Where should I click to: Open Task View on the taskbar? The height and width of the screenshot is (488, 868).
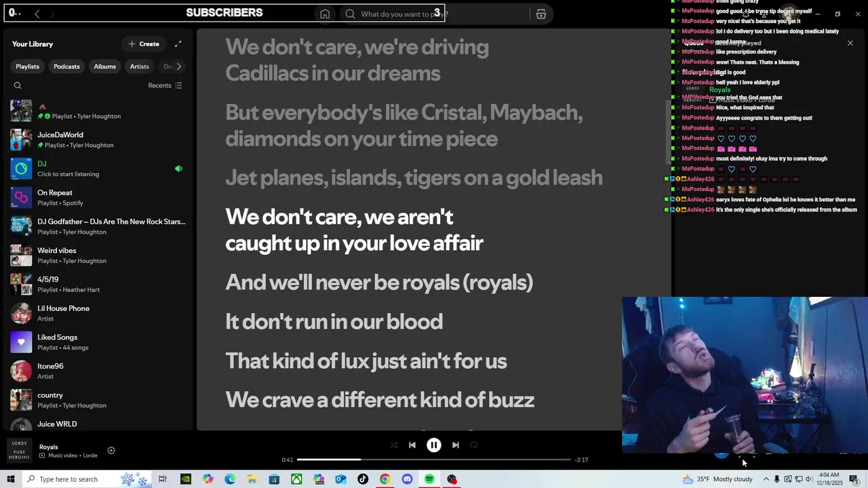point(163,479)
